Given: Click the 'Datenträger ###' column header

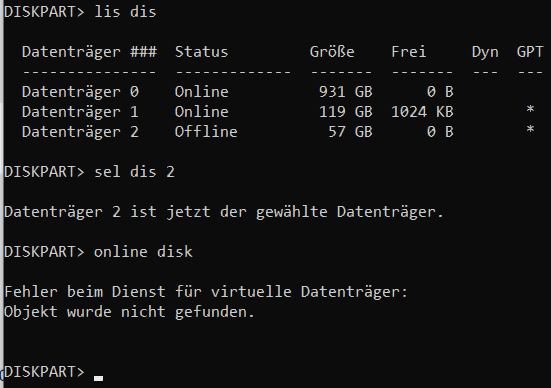Looking at the screenshot, I should [89, 52].
